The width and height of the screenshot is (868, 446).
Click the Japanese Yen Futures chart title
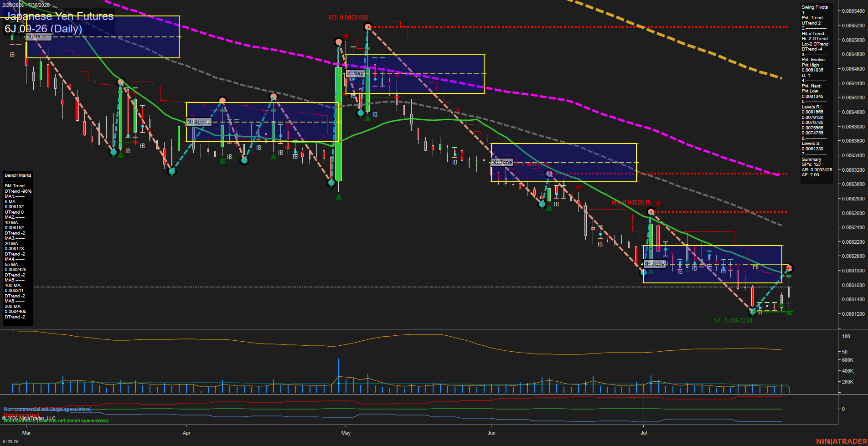pyautogui.click(x=59, y=16)
